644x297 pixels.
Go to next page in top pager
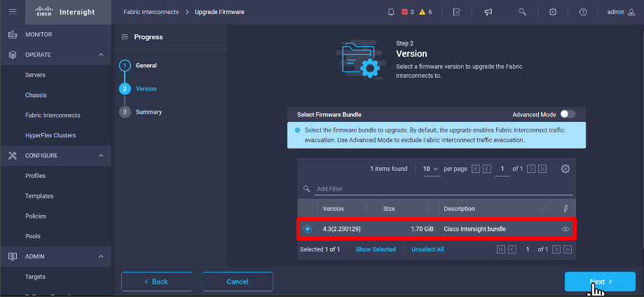(531, 169)
